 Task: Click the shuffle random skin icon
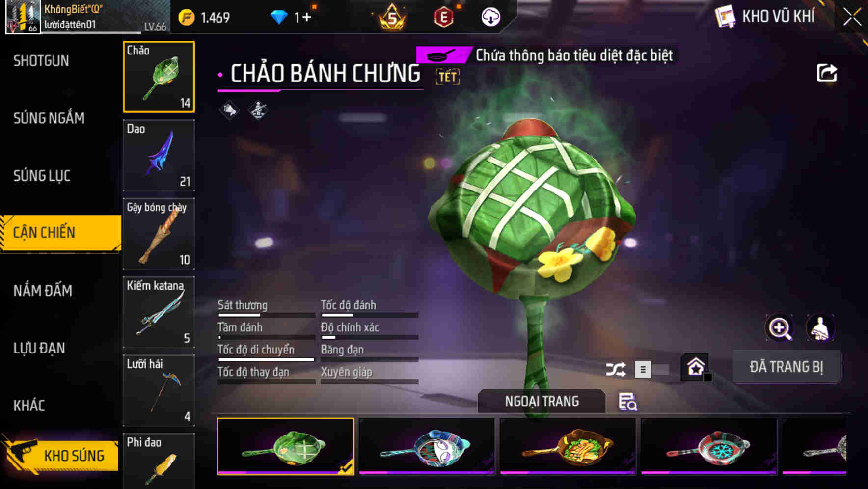pyautogui.click(x=616, y=369)
